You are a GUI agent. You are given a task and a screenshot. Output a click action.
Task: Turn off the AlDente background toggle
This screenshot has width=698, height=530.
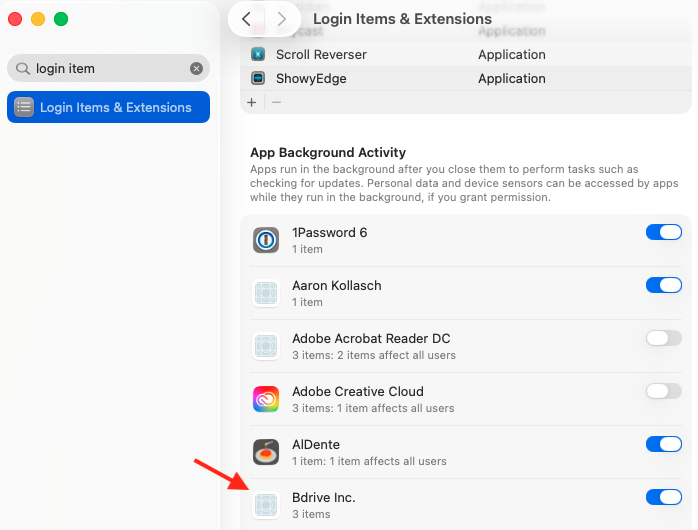663,444
